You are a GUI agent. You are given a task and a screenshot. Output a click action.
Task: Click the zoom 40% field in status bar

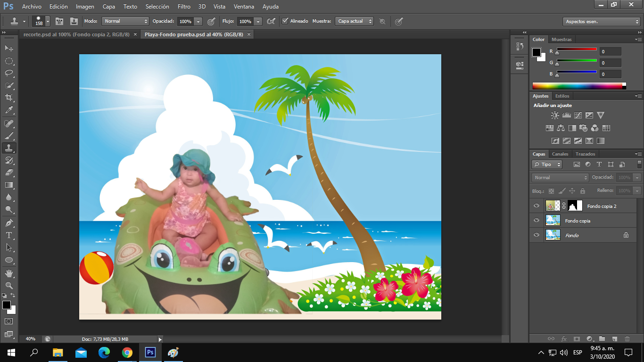[31, 339]
